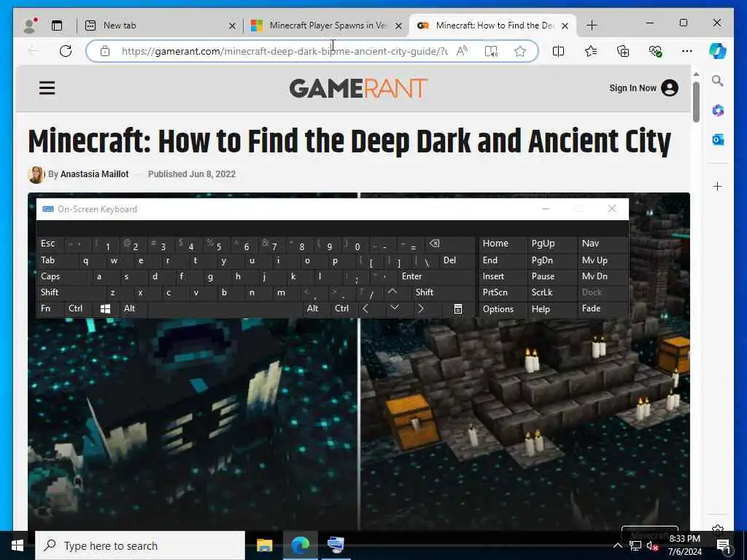The image size is (747, 560).
Task: Toggle Caps key on On-Screen Keyboard
Action: click(62, 276)
